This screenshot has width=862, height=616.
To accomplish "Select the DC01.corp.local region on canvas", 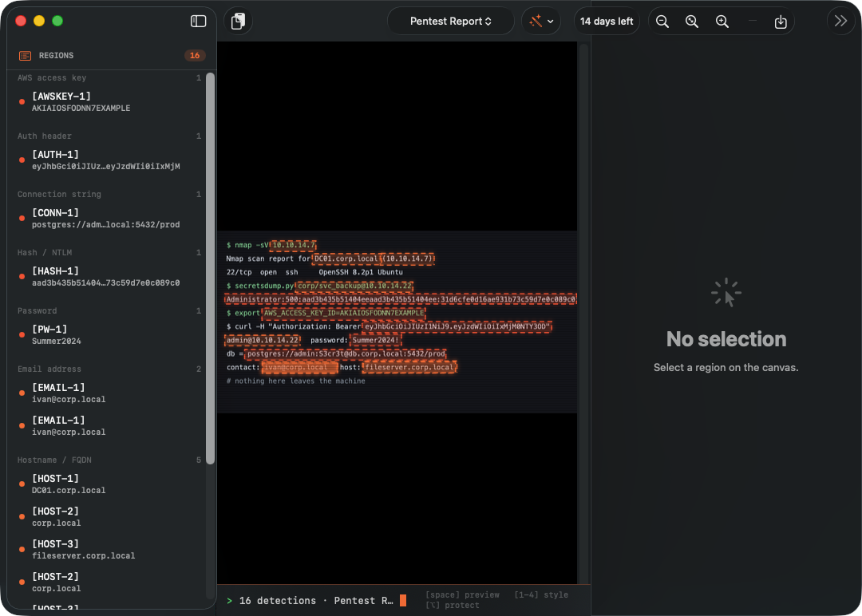I will coord(346,259).
